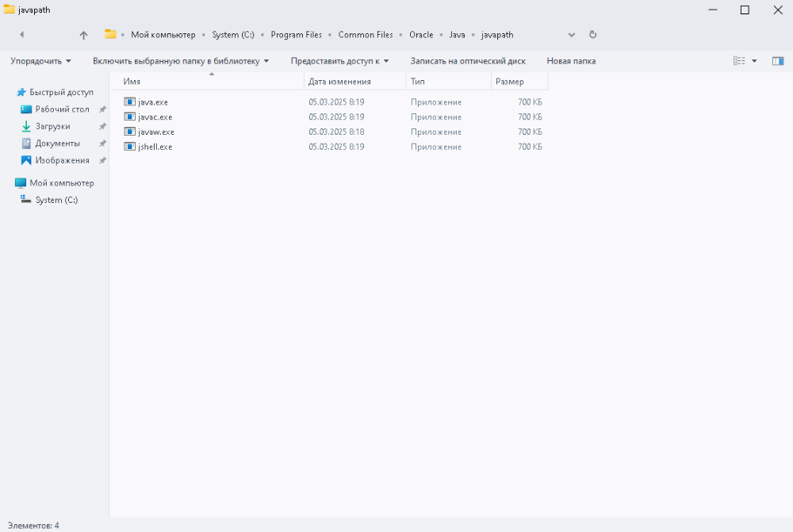793x532 pixels.
Task: Open Предоставить доступ к dropdown
Action: point(339,61)
